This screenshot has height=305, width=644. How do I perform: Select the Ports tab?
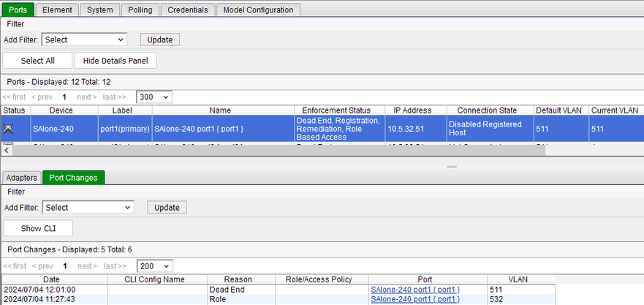pos(18,10)
